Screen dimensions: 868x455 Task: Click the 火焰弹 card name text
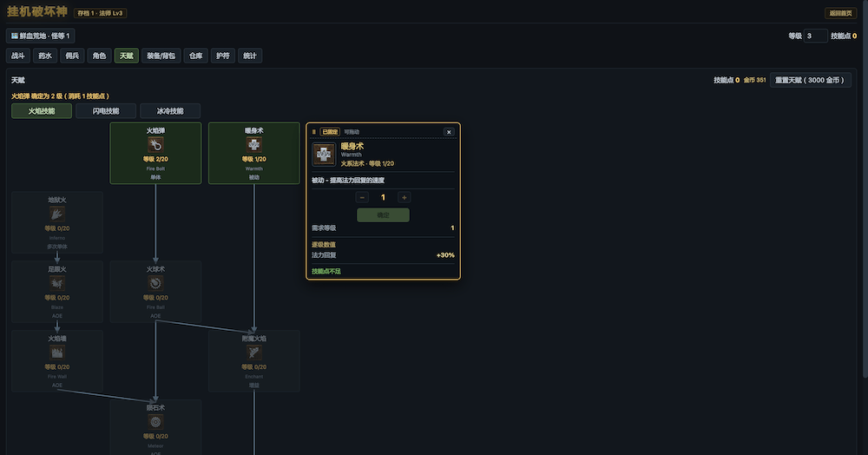pyautogui.click(x=155, y=130)
